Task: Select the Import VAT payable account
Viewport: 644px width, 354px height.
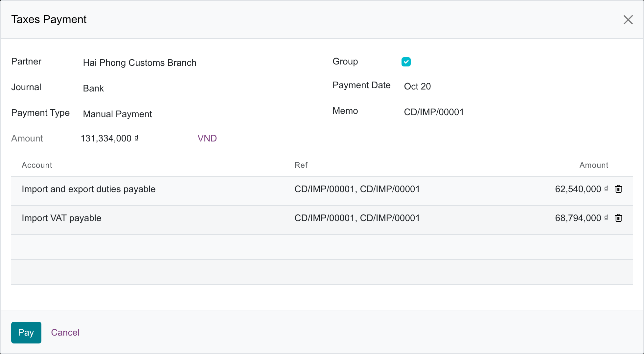Action: pos(61,218)
